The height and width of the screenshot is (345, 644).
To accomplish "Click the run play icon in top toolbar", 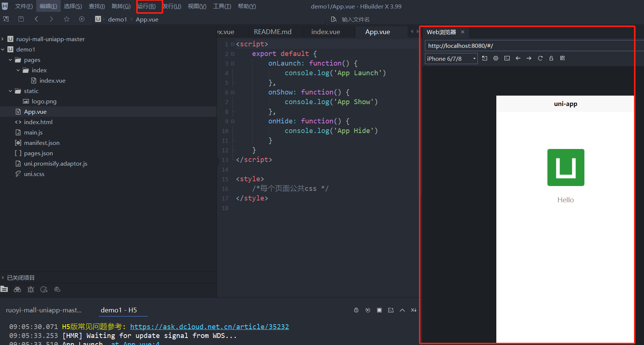I will coord(82,19).
